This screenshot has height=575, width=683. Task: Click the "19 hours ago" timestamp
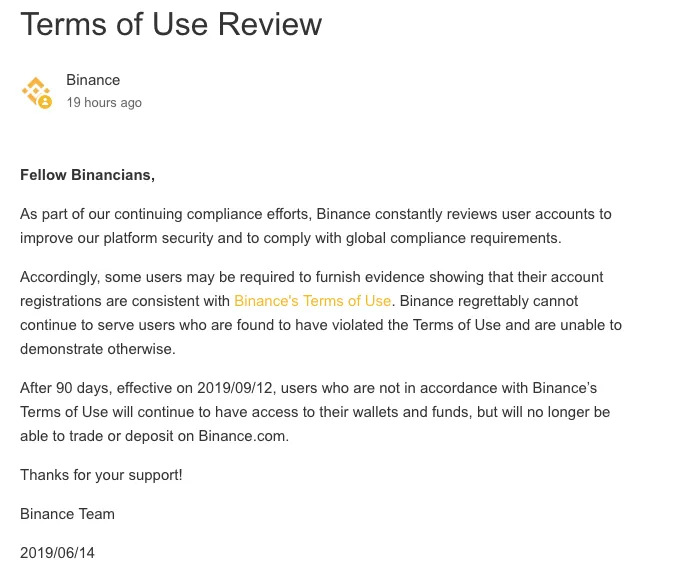(x=104, y=103)
